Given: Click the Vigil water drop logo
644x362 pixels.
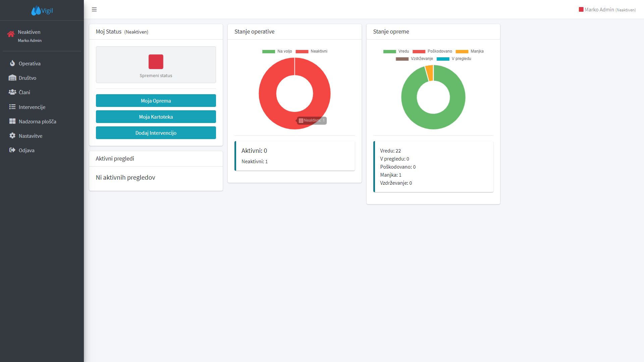Looking at the screenshot, I should coord(36,11).
